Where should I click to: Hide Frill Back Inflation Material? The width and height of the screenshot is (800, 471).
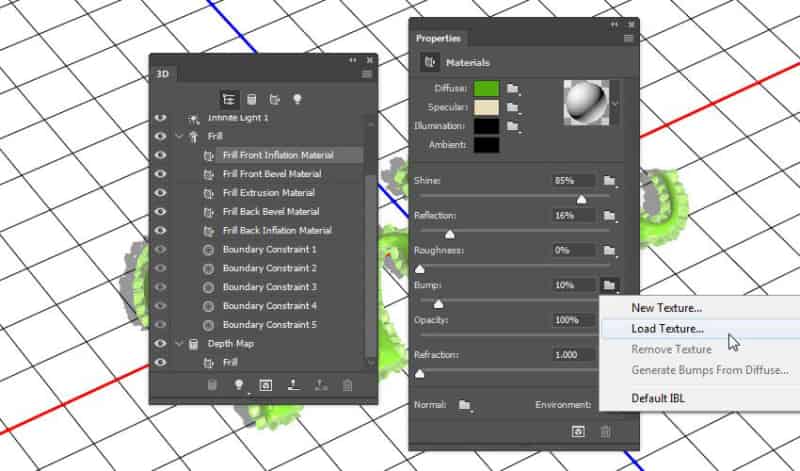pyautogui.click(x=160, y=231)
